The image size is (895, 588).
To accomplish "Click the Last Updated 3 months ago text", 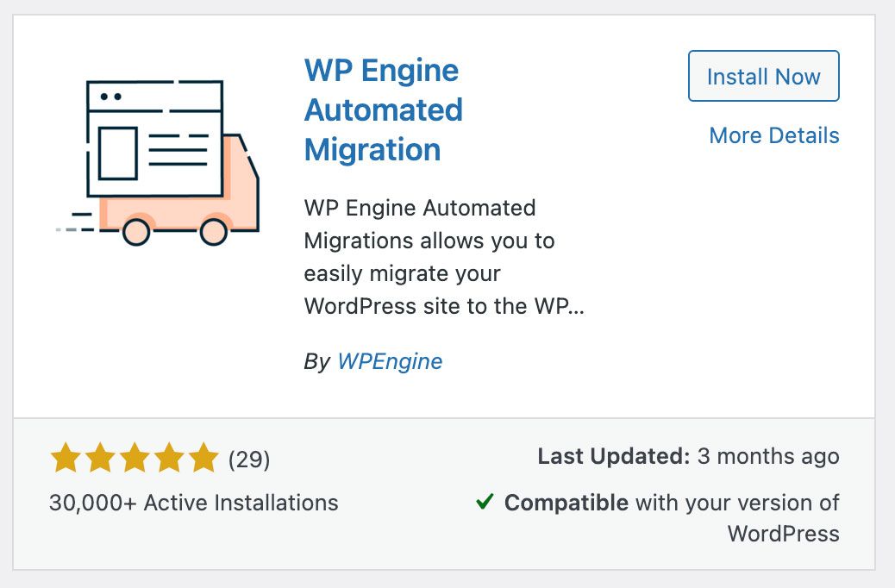I will [x=688, y=456].
